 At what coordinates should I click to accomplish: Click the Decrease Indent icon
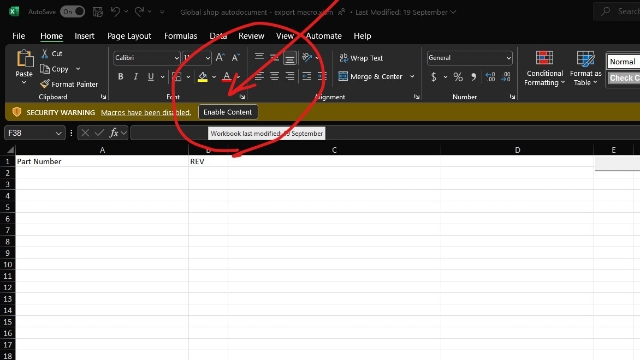click(307, 76)
